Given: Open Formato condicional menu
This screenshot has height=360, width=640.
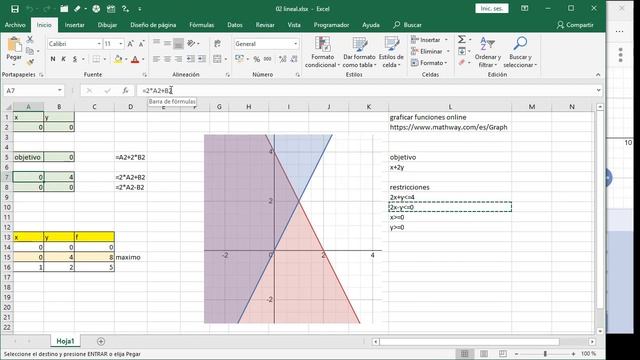Looking at the screenshot, I should (322, 52).
